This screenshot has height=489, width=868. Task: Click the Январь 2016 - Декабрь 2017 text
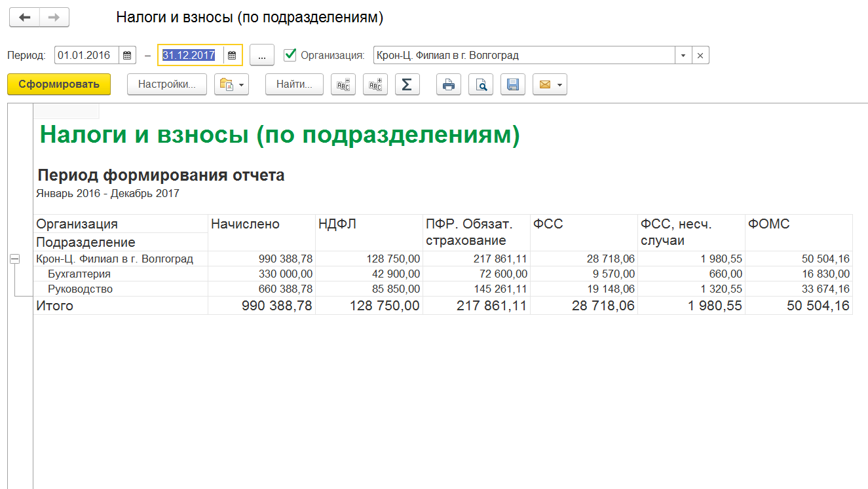pyautogui.click(x=108, y=194)
